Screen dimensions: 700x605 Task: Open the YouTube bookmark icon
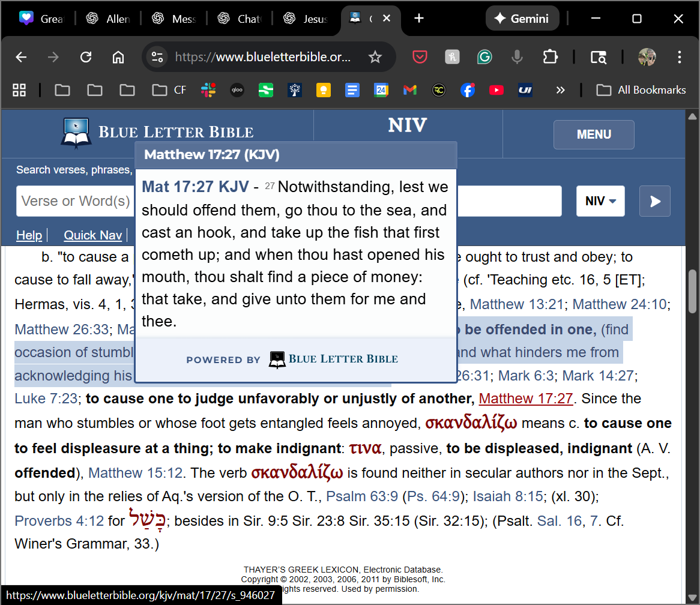tap(496, 90)
